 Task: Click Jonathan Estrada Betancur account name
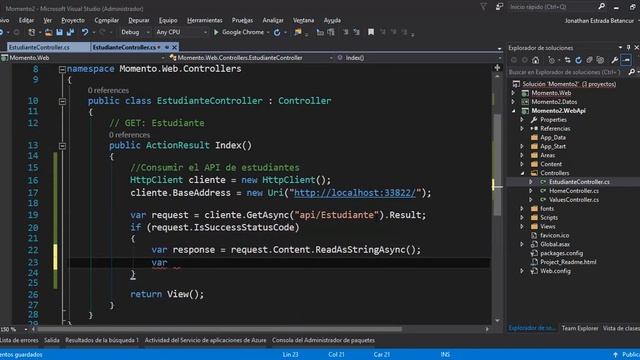click(599, 20)
